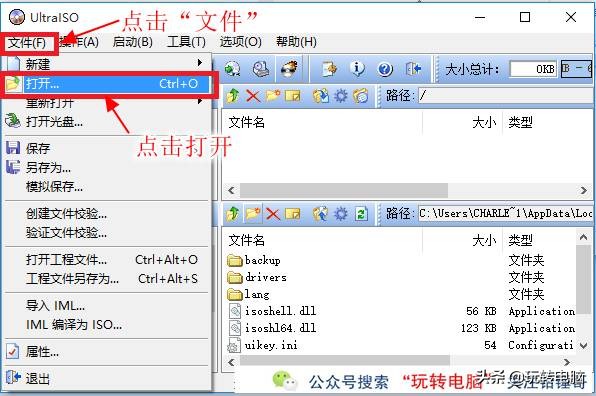Click the red X delete icon in the upper pane toolbar

click(253, 96)
